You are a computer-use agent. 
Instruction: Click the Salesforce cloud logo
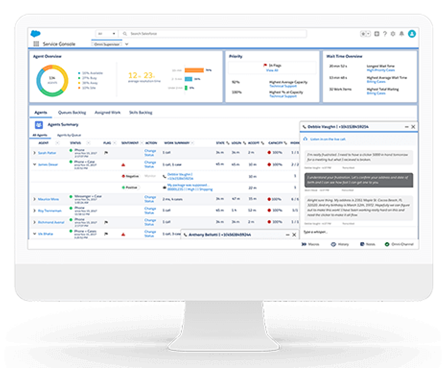click(35, 33)
